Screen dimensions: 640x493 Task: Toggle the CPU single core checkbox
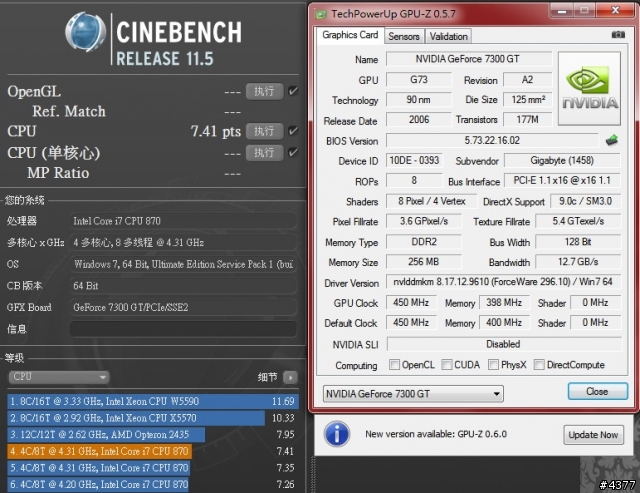click(x=293, y=153)
